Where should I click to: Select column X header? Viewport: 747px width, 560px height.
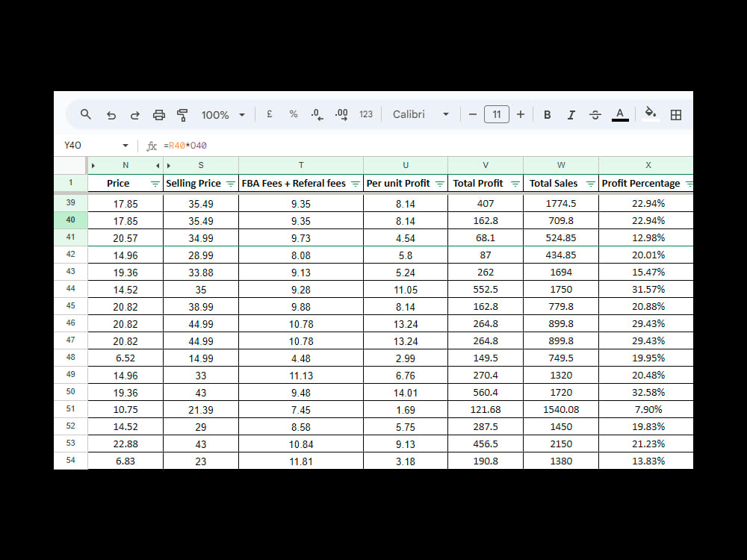pos(646,165)
